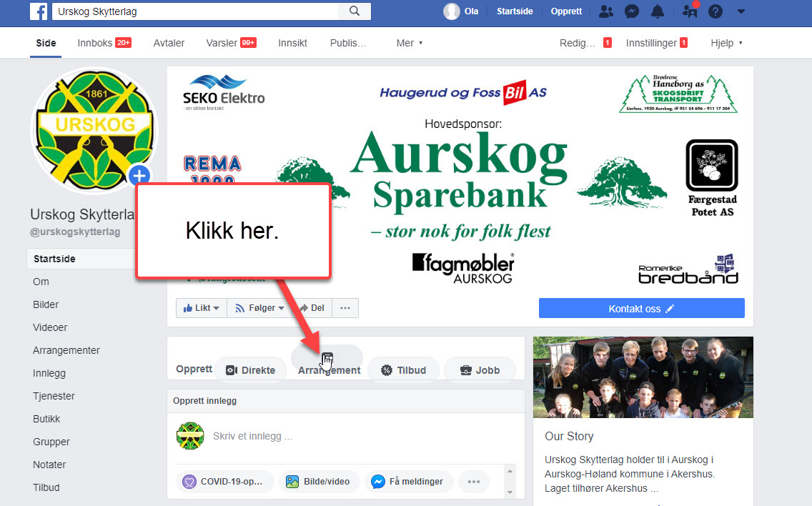Image resolution: width=812 pixels, height=506 pixels.
Task: Open Om in the left sidebar
Action: [41, 282]
